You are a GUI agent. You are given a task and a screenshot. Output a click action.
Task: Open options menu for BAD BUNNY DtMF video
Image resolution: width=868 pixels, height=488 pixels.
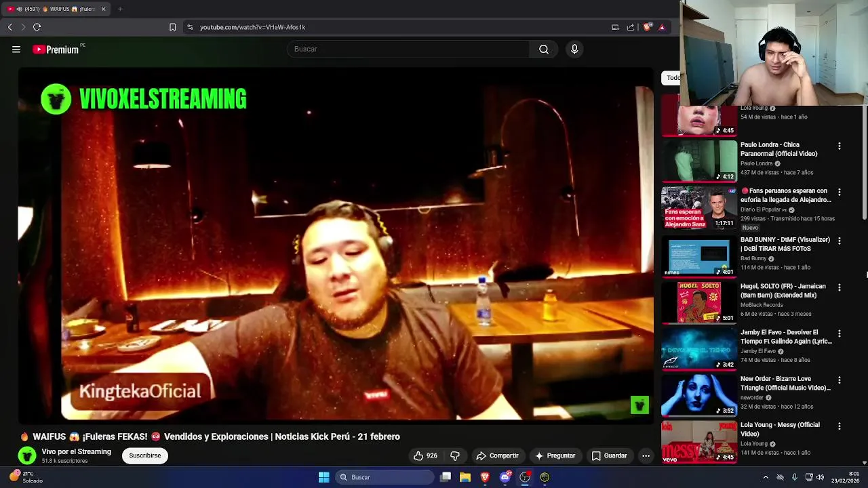pos(839,241)
